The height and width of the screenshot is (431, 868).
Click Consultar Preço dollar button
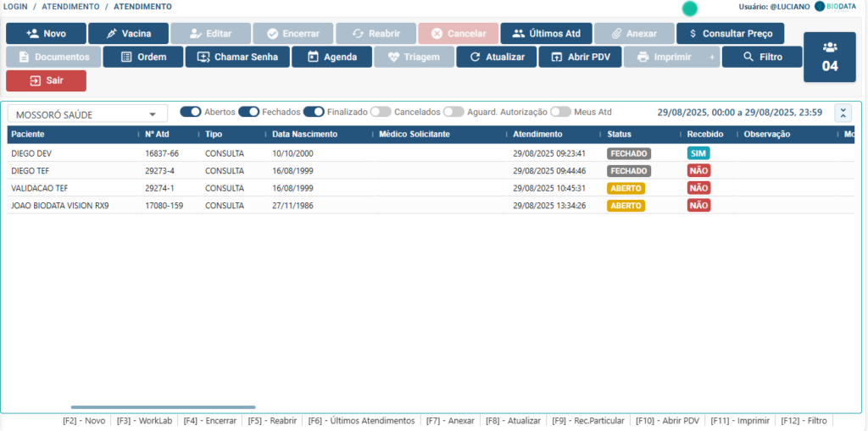(730, 34)
